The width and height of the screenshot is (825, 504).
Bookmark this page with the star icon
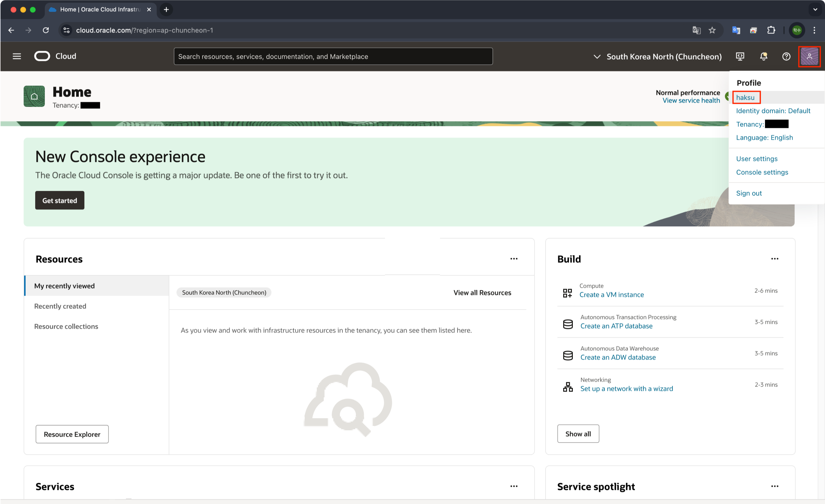pyautogui.click(x=712, y=30)
